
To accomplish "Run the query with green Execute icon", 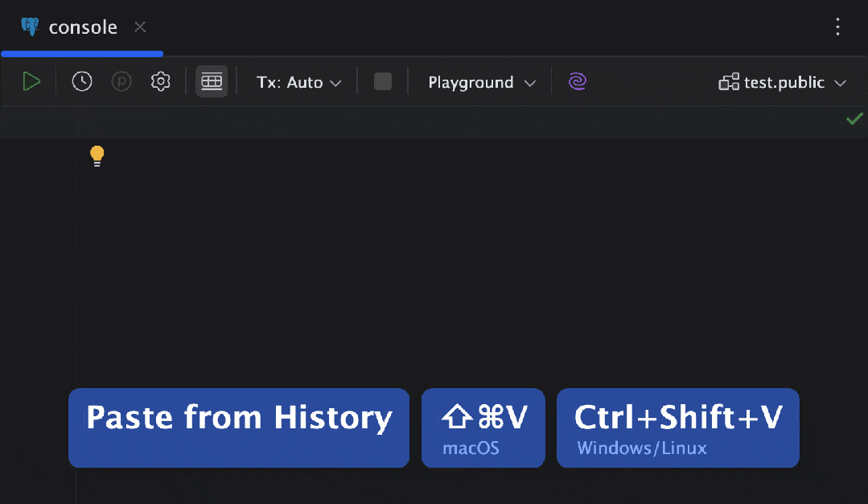I will [31, 82].
